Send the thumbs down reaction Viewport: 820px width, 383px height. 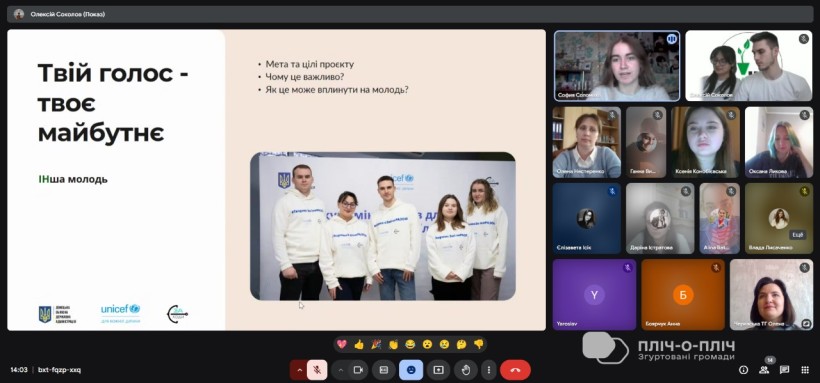(478, 344)
